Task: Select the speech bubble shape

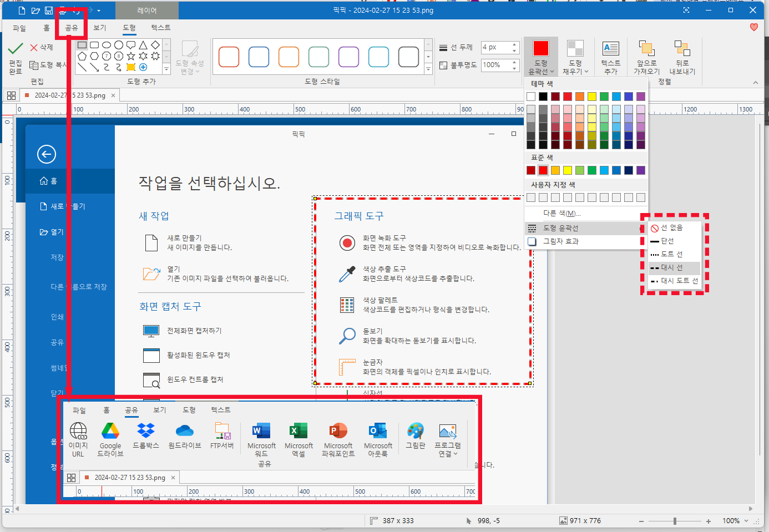Action: pyautogui.click(x=131, y=45)
